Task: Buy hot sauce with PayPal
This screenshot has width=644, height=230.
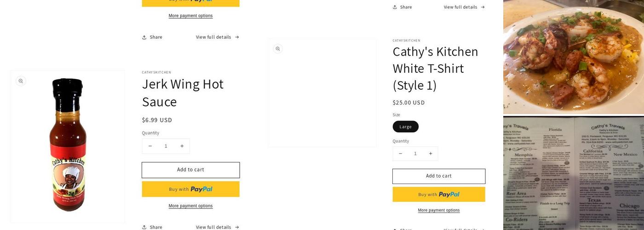Action: coord(190,189)
